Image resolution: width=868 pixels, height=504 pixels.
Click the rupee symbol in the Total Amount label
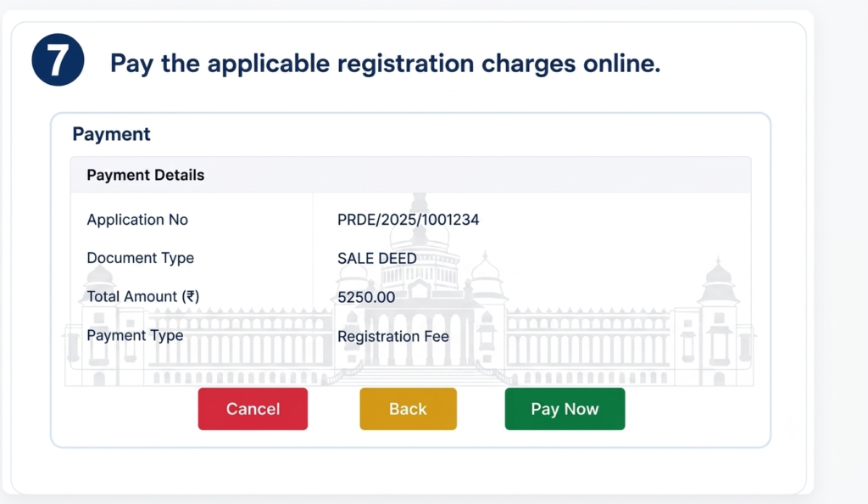[192, 296]
